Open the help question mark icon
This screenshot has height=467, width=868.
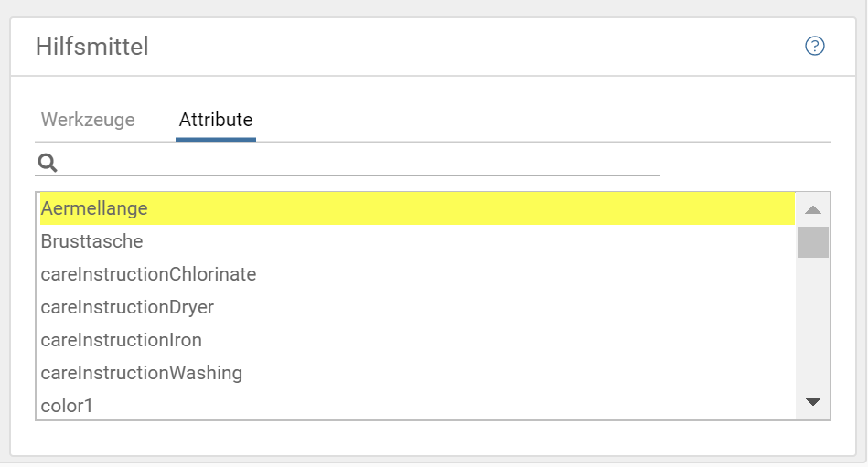[x=814, y=46]
